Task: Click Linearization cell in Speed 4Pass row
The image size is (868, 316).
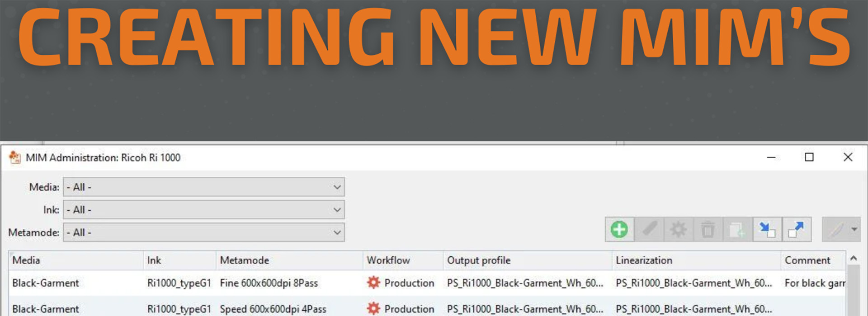Action: point(694,309)
